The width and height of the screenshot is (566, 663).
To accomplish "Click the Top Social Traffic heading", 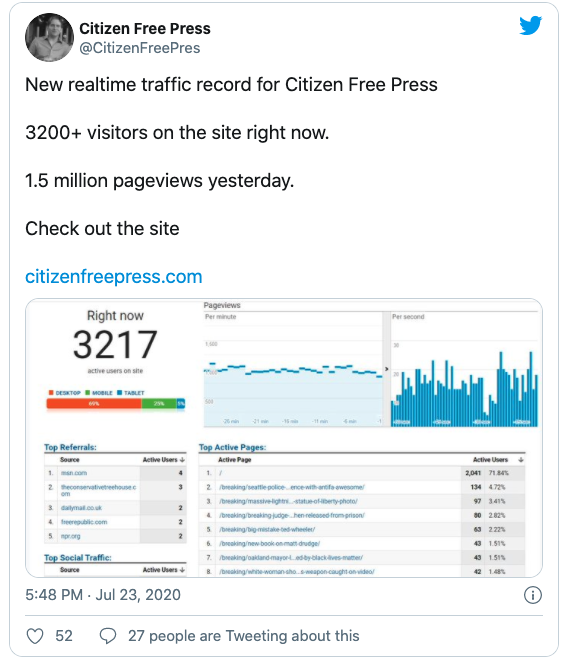I will coord(78,558).
